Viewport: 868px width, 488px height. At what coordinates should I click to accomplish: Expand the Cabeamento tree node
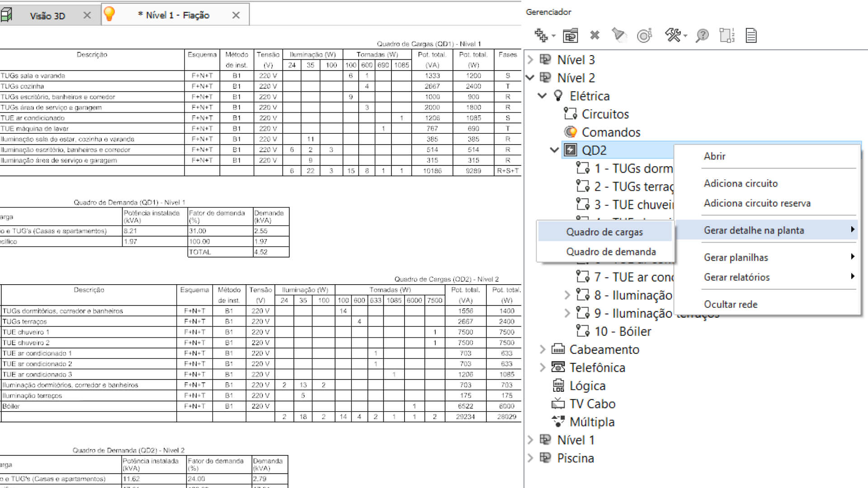coord(542,349)
